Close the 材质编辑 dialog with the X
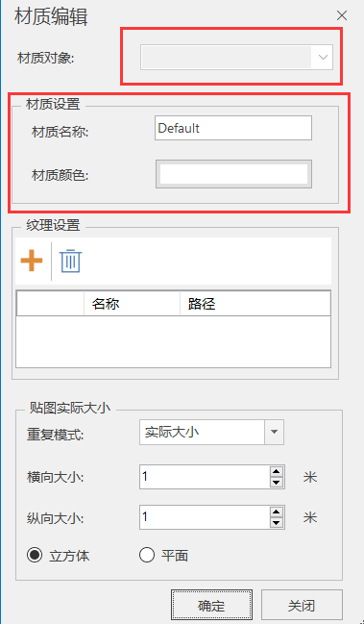The width and height of the screenshot is (364, 624). (342, 16)
